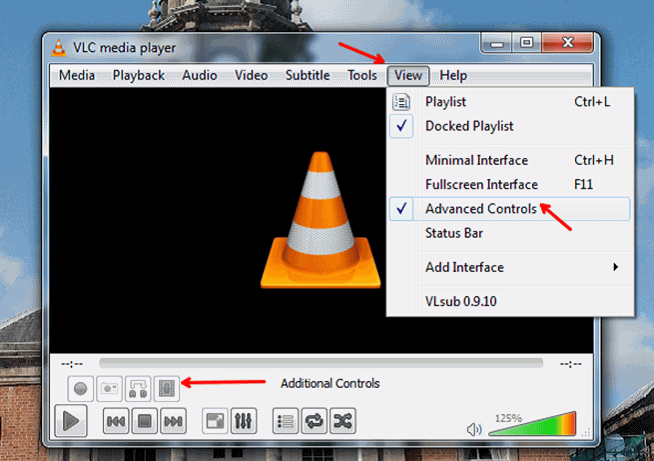Uncheck Docked Playlist option
This screenshot has width=654, height=461.
coord(510,126)
